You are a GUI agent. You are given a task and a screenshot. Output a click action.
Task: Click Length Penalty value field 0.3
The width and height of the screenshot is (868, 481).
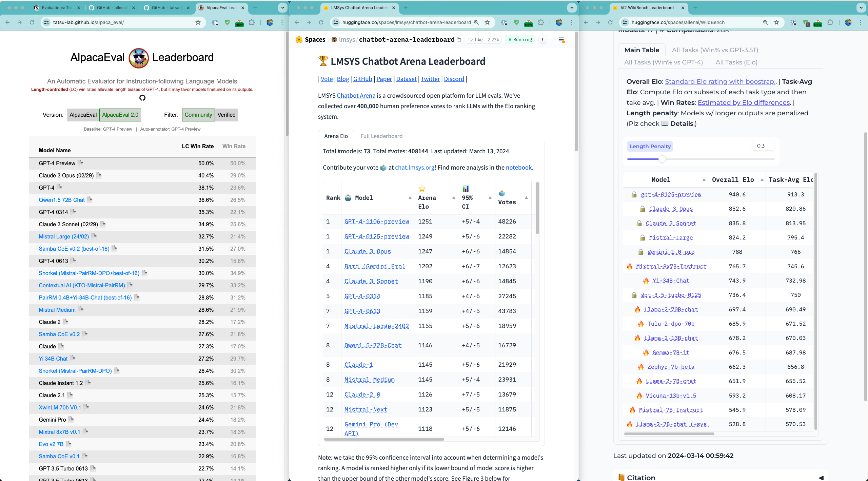pos(763,146)
